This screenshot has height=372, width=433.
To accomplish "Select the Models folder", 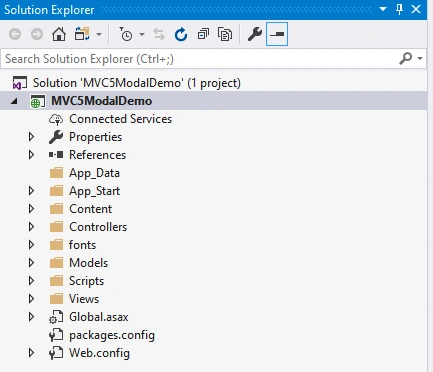I will click(x=88, y=263).
